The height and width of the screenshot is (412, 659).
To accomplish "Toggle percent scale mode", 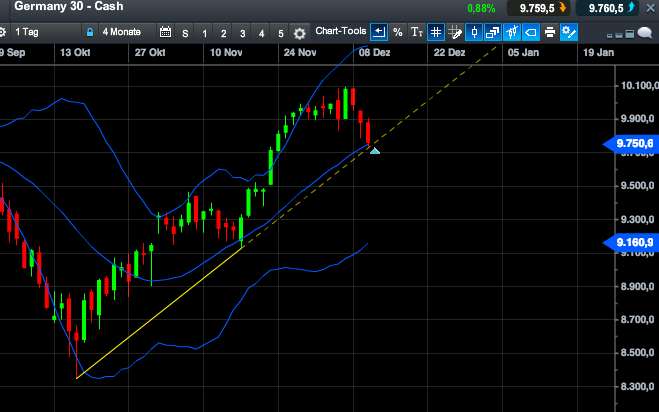I will (x=398, y=32).
